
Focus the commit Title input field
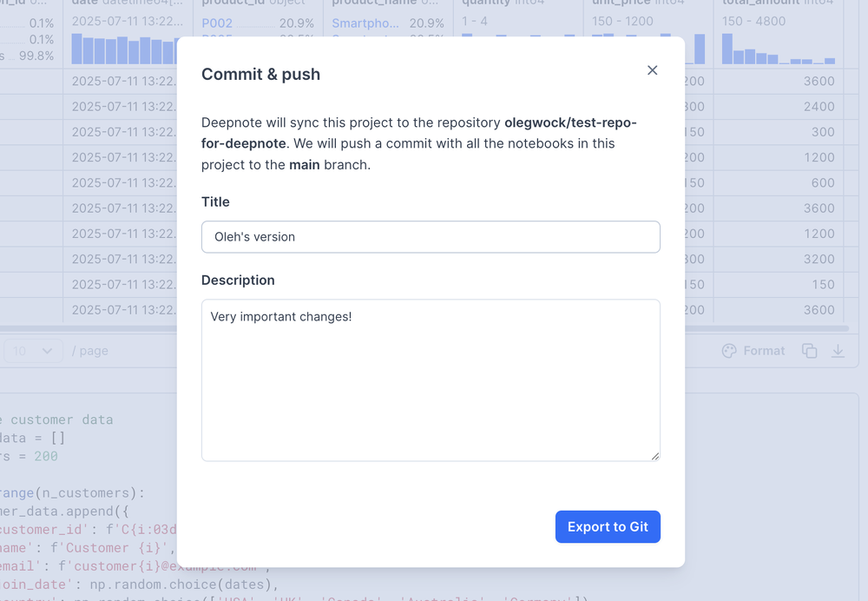click(x=431, y=236)
